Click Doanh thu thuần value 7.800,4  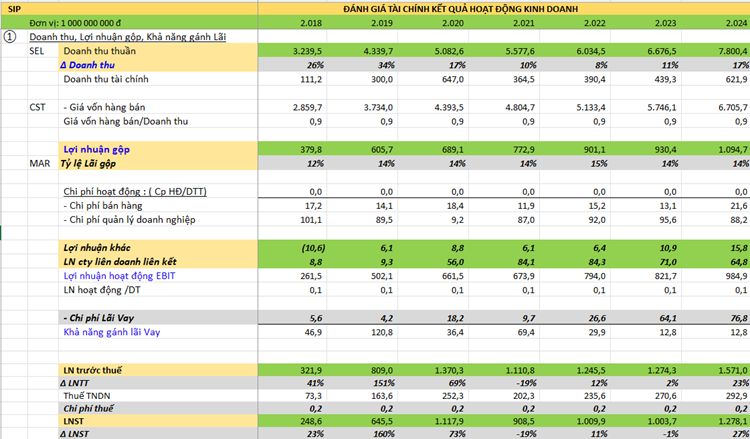tap(733, 51)
